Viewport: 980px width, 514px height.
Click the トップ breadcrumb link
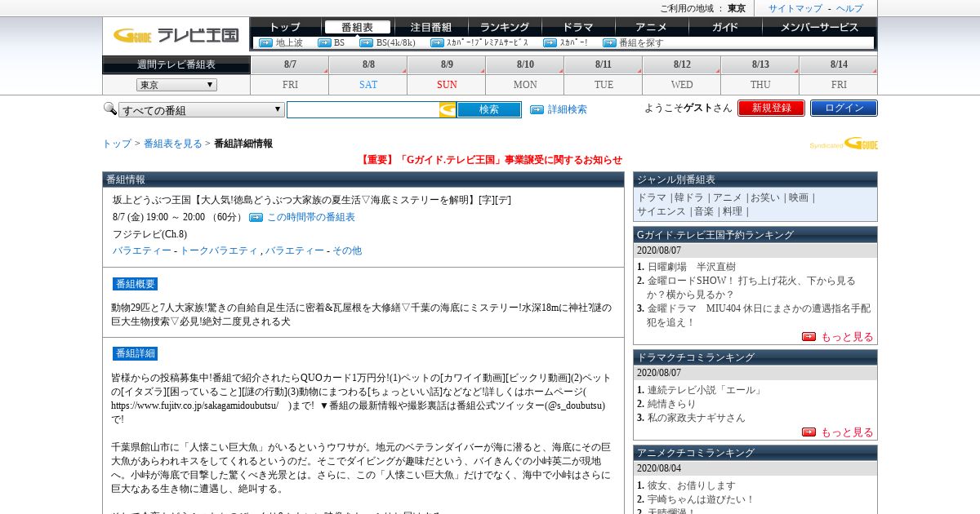pyautogui.click(x=117, y=144)
